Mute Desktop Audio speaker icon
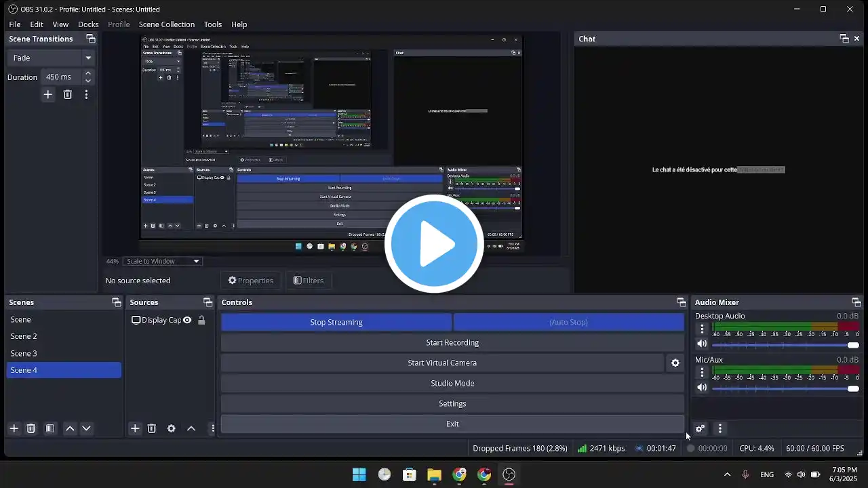 (x=702, y=344)
